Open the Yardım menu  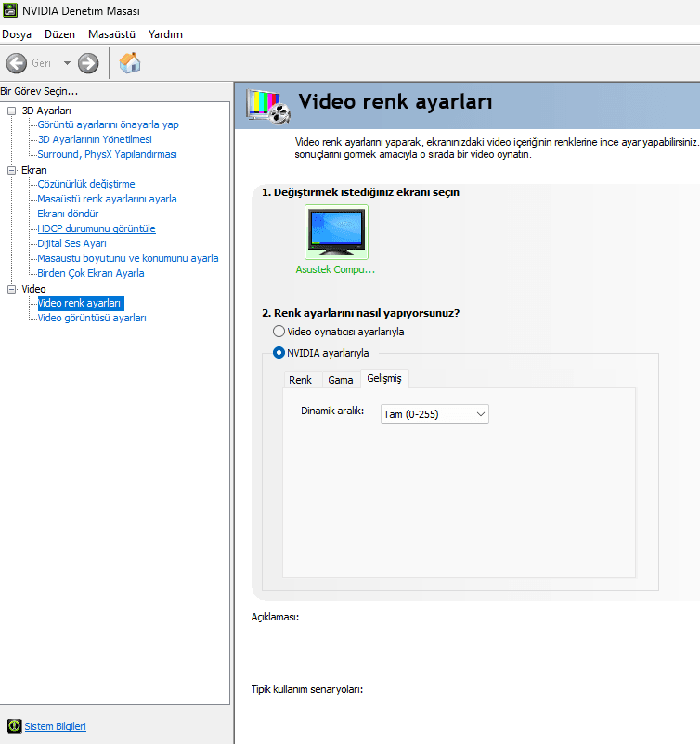pos(165,34)
